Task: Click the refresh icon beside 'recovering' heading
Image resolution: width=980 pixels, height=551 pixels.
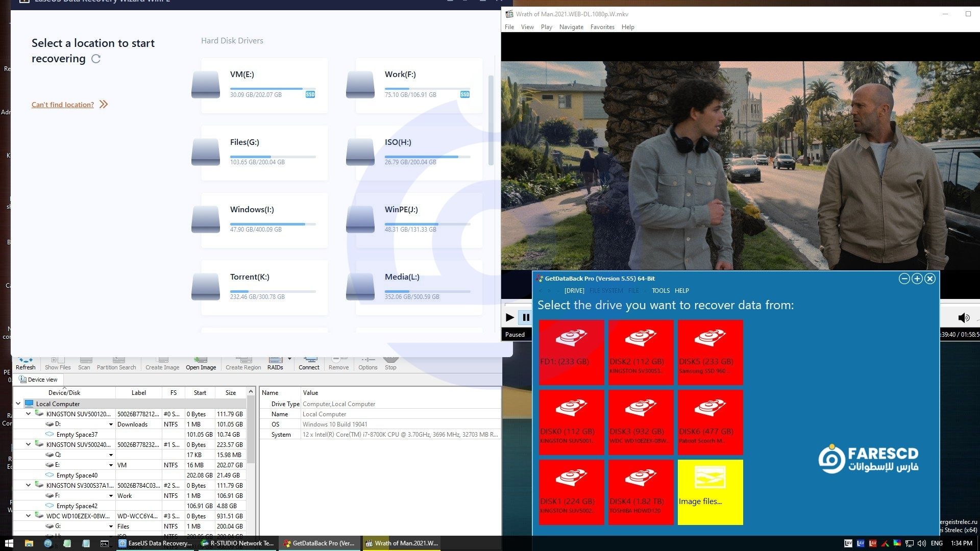Action: click(x=96, y=59)
